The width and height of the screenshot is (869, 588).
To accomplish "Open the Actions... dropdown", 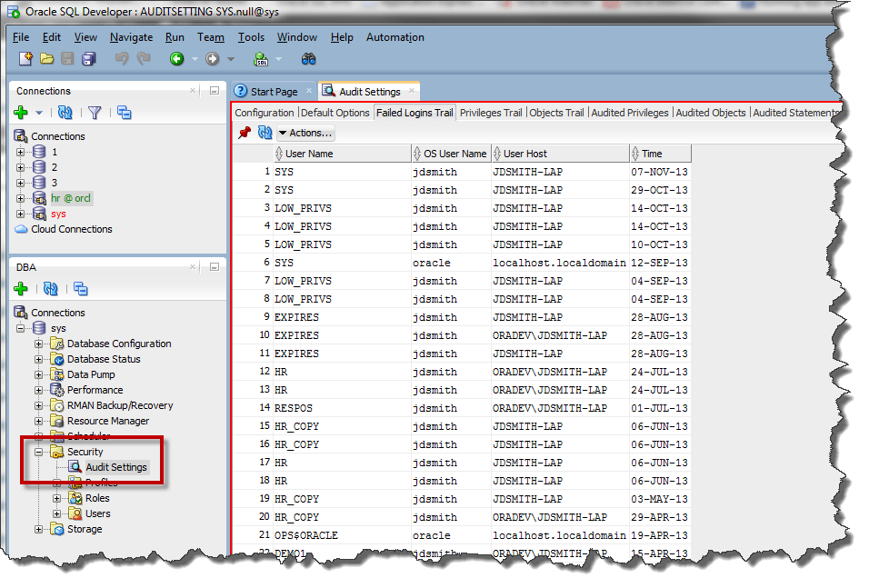I will pyautogui.click(x=305, y=133).
